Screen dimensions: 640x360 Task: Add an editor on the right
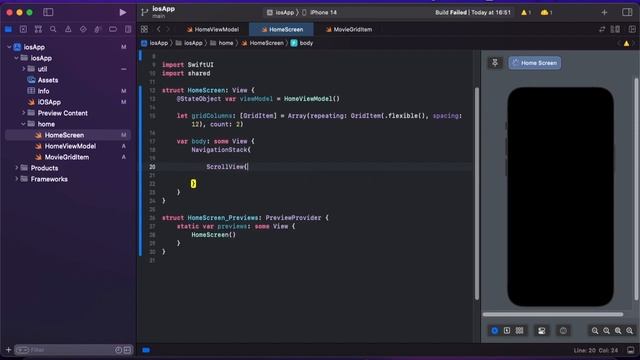[x=632, y=29]
